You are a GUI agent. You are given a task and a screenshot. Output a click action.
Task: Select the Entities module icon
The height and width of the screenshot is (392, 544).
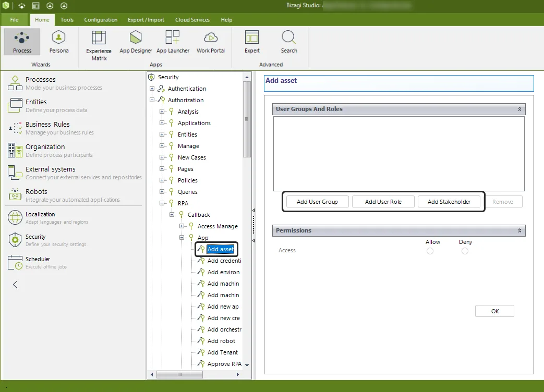tap(15, 105)
